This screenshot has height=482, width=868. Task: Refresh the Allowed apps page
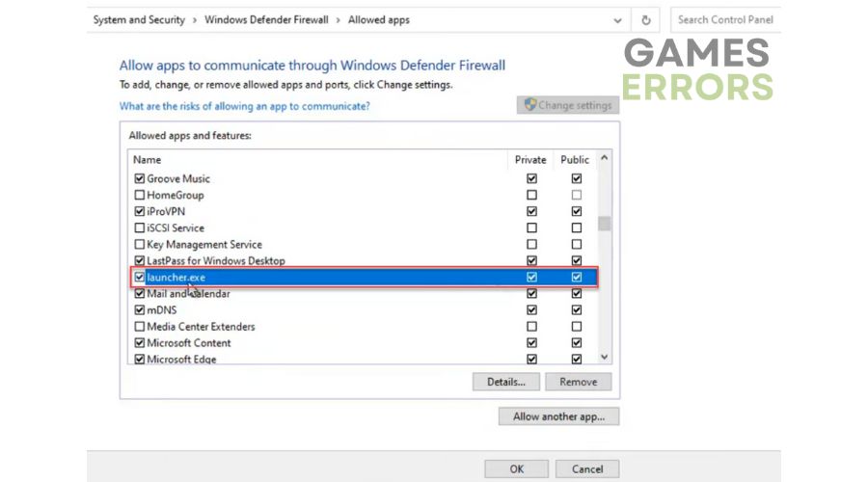pos(645,20)
